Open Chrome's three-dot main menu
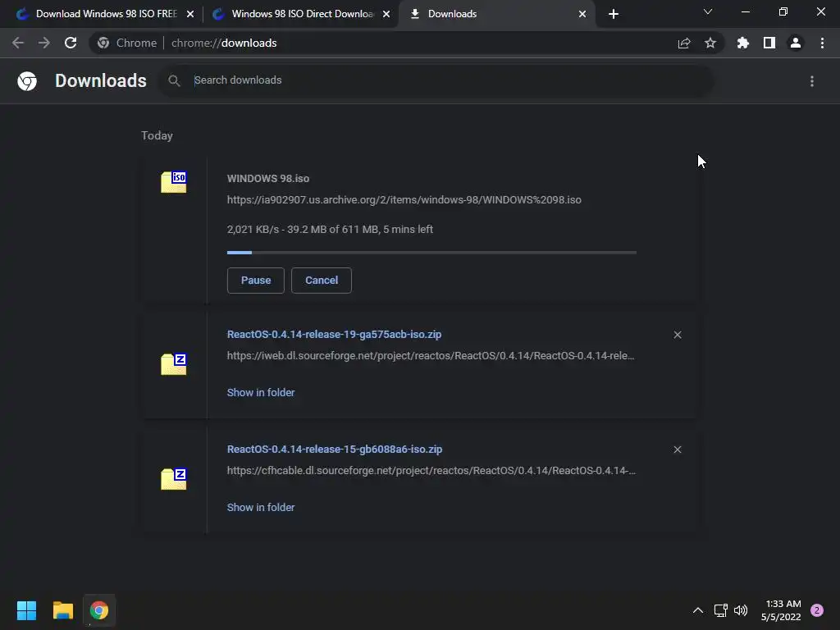Viewport: 840px width, 630px height. (822, 43)
